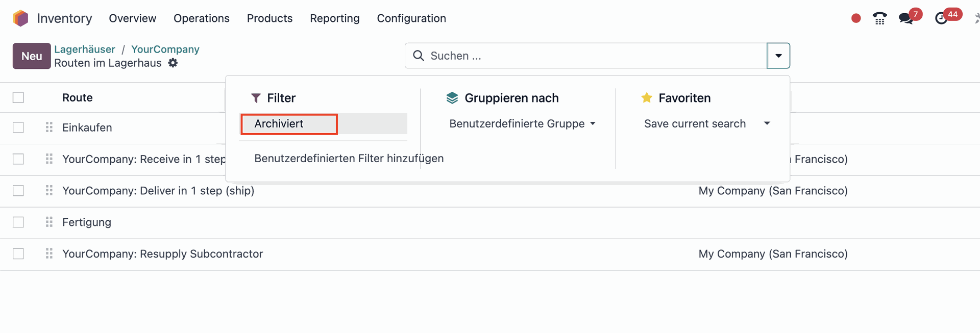Image resolution: width=980 pixels, height=333 pixels.
Task: Open the Save current search dropdown
Action: 706,123
